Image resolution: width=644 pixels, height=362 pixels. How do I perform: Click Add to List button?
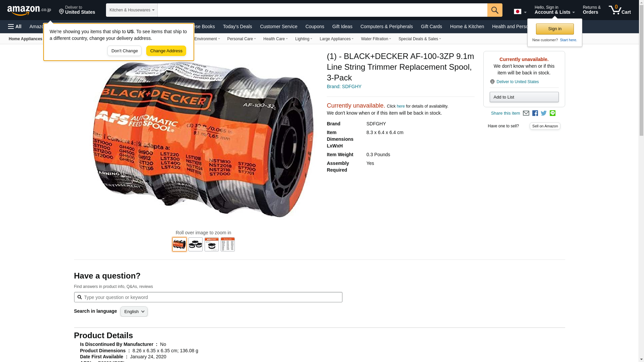click(x=524, y=97)
